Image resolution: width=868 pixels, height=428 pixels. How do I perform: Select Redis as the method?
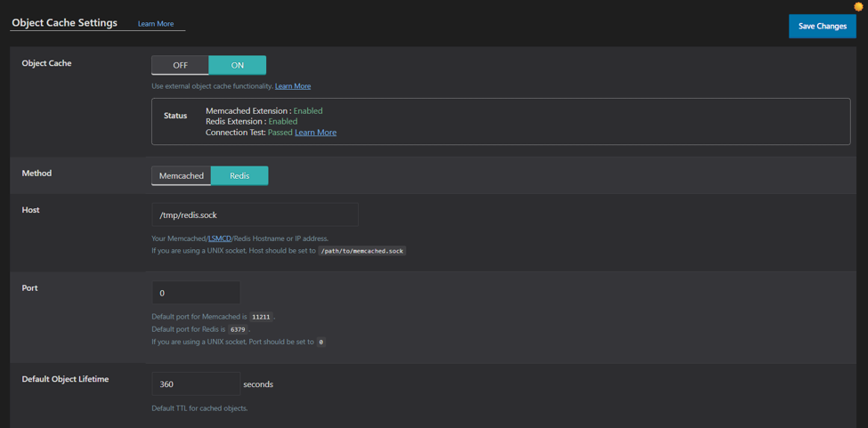tap(239, 176)
